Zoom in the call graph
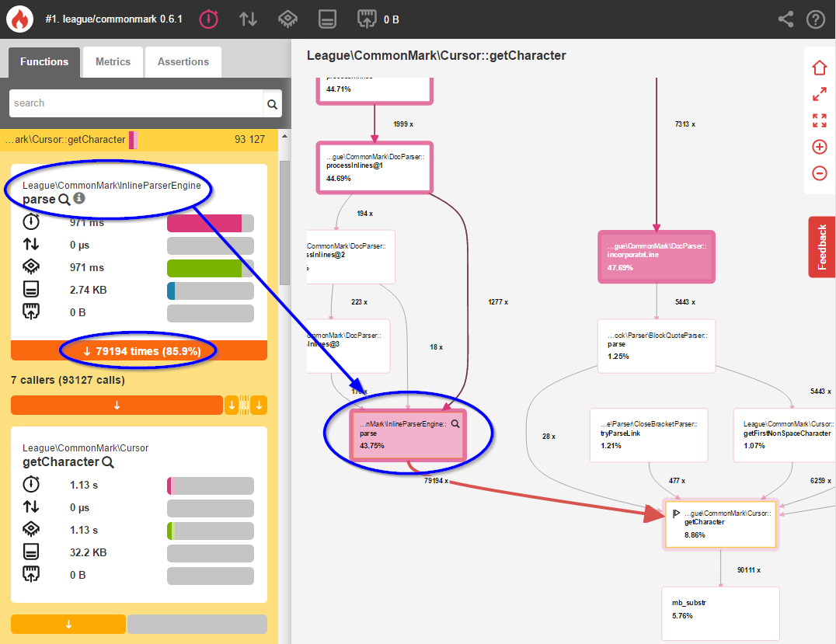 [820, 147]
